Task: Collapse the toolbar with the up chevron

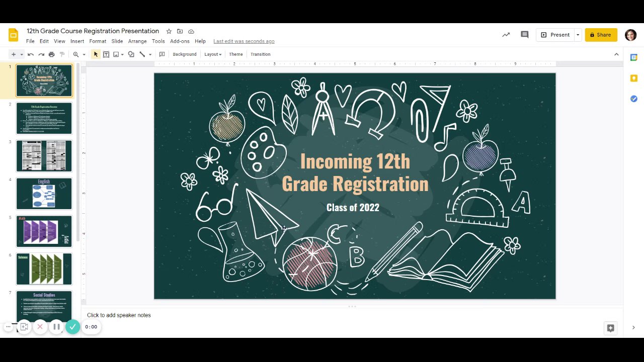Action: pos(616,54)
